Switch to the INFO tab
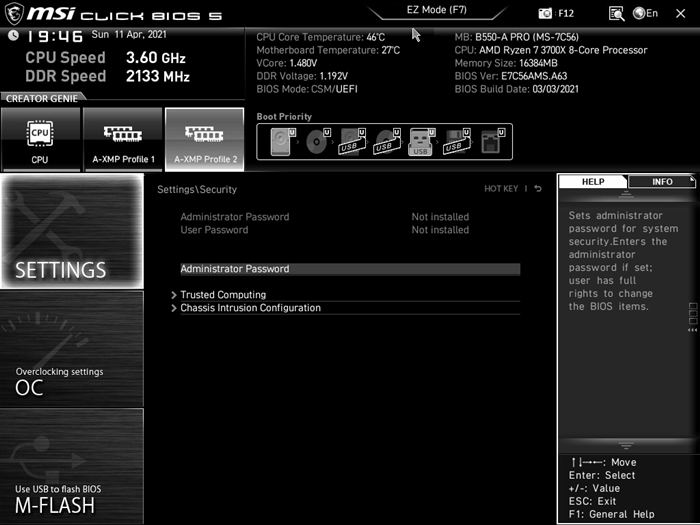700x525 pixels. click(x=662, y=182)
